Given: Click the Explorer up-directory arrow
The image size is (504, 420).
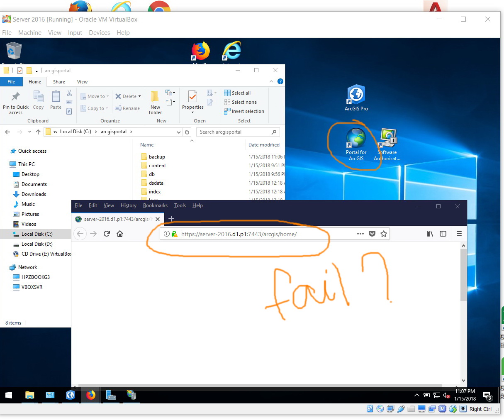Looking at the screenshot, I should tap(38, 132).
